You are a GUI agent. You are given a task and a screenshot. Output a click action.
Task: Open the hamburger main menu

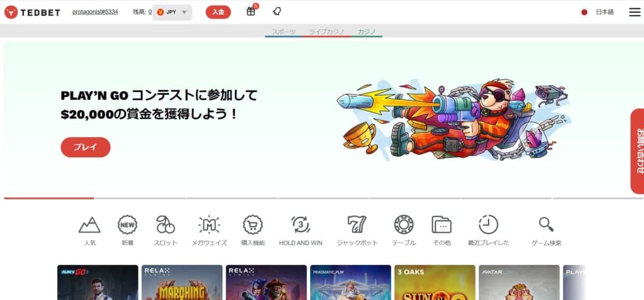(635, 13)
